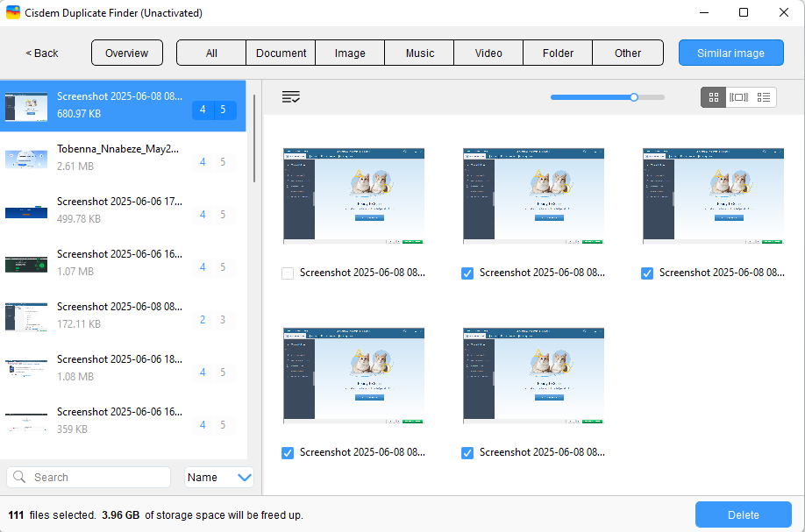Image resolution: width=805 pixels, height=532 pixels.
Task: Click the Similar image button
Action: click(x=730, y=53)
